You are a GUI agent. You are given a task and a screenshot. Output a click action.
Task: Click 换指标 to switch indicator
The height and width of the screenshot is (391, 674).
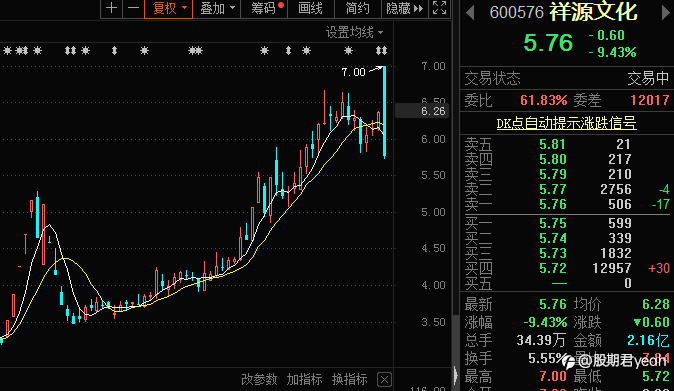pos(349,379)
